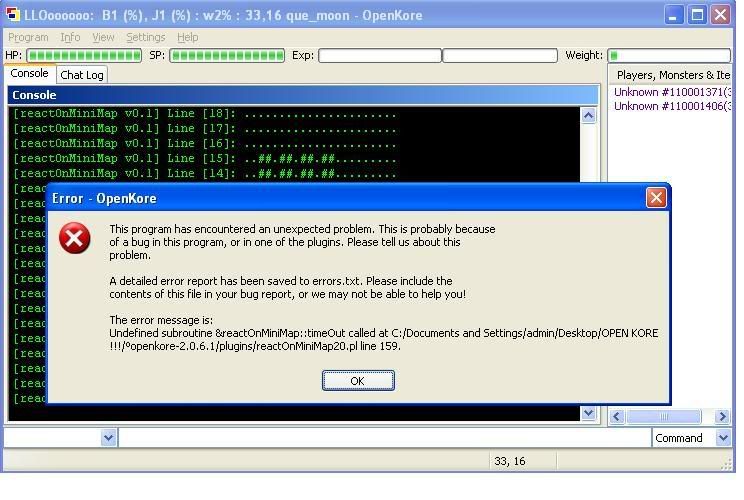Open the Help menu
This screenshot has width=744, height=500.
187,37
